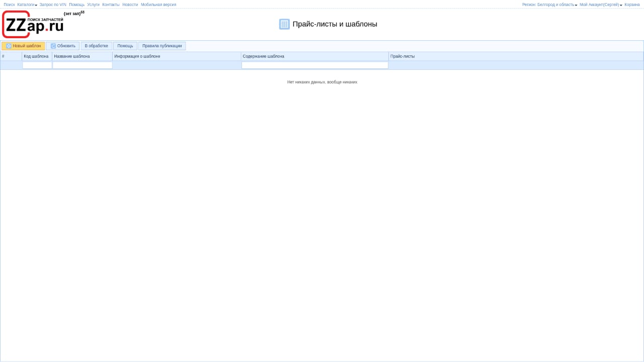Click the plus icon on Новый шаблон

9,46
